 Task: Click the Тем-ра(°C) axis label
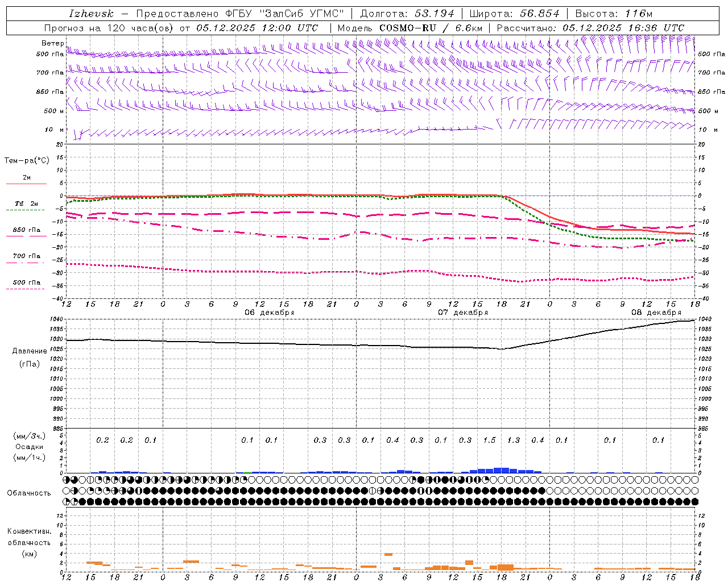tap(27, 161)
